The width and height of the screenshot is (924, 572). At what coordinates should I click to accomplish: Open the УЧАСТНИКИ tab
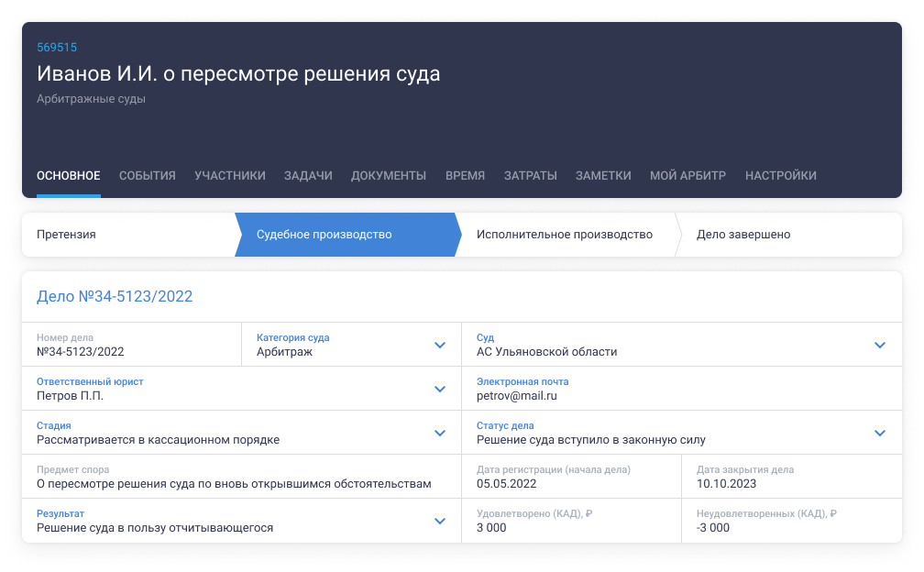pos(230,176)
